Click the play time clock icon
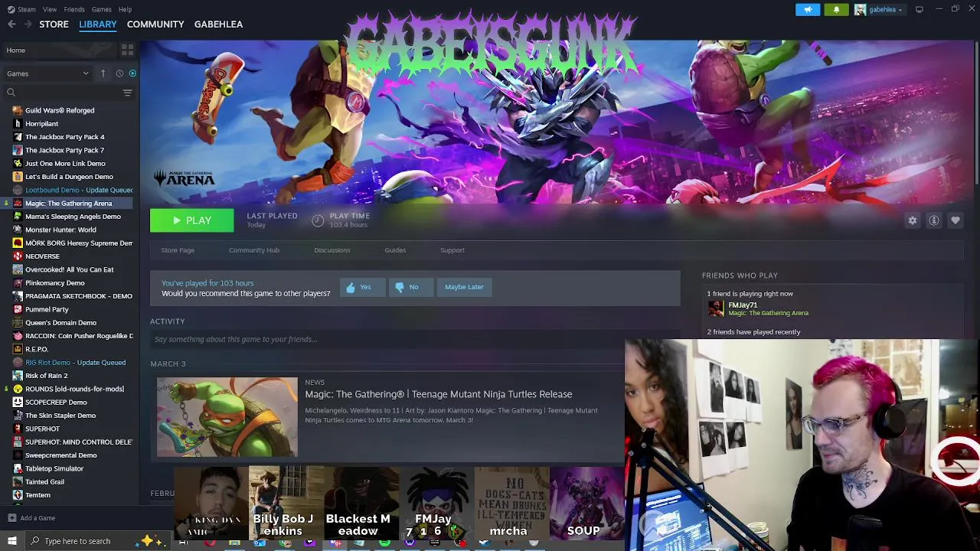Screen dimensions: 980x551 coord(318,220)
